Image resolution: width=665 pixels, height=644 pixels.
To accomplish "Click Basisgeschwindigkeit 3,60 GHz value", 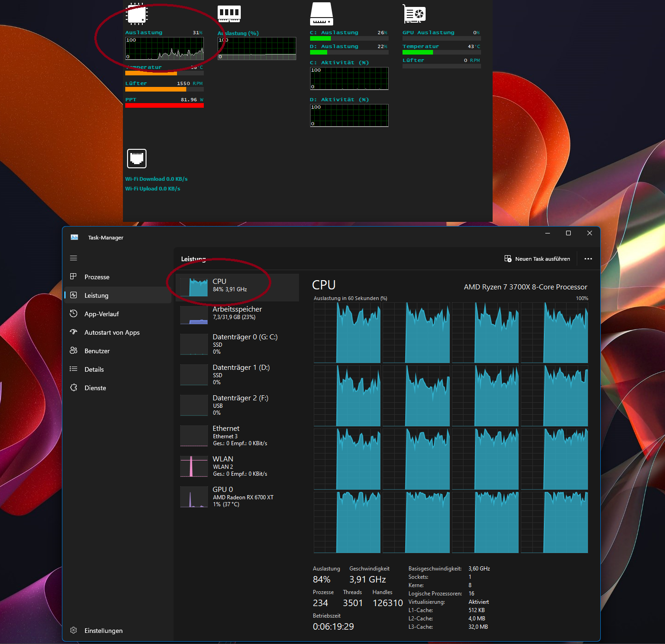I will click(479, 569).
